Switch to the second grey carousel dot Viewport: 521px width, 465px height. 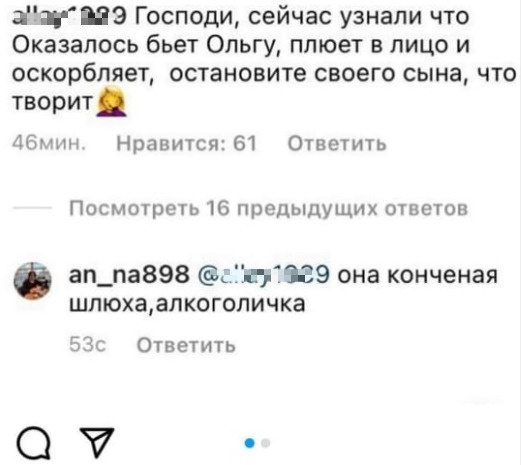point(266,443)
